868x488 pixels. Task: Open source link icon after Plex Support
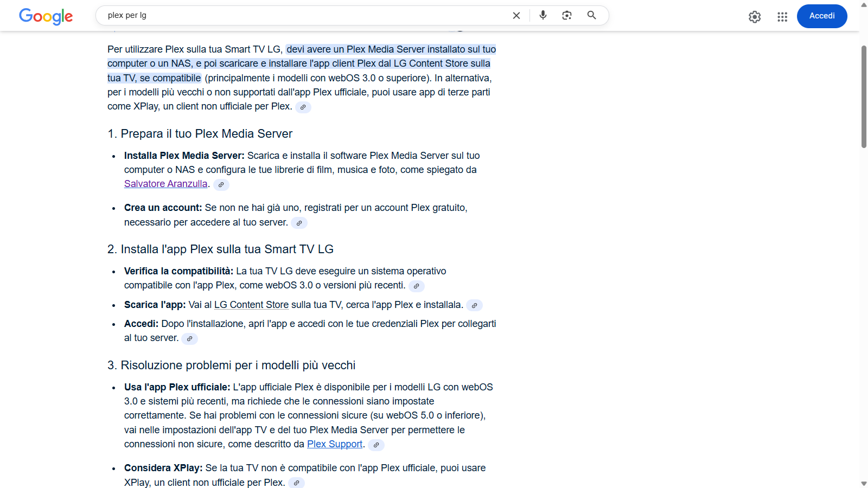[x=376, y=445]
